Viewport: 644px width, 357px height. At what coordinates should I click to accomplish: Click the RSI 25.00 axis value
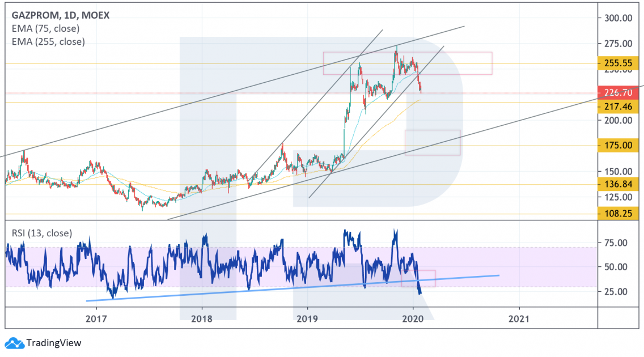[x=616, y=292]
